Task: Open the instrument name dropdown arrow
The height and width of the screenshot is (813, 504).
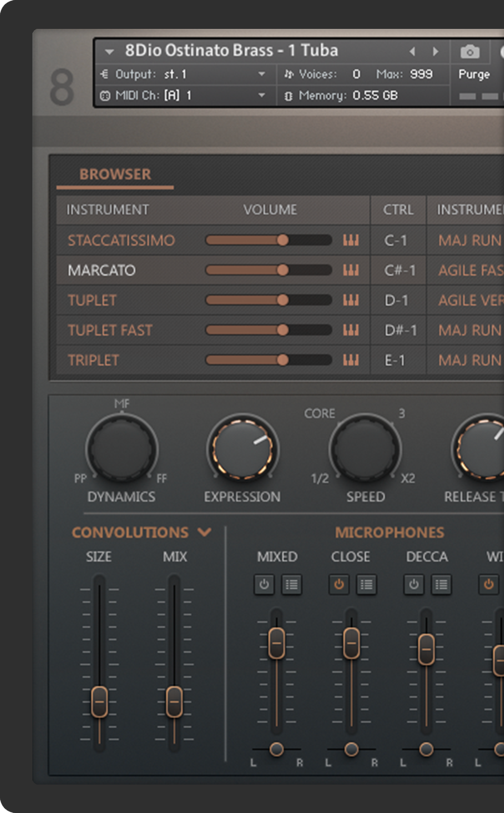Action: 109,52
